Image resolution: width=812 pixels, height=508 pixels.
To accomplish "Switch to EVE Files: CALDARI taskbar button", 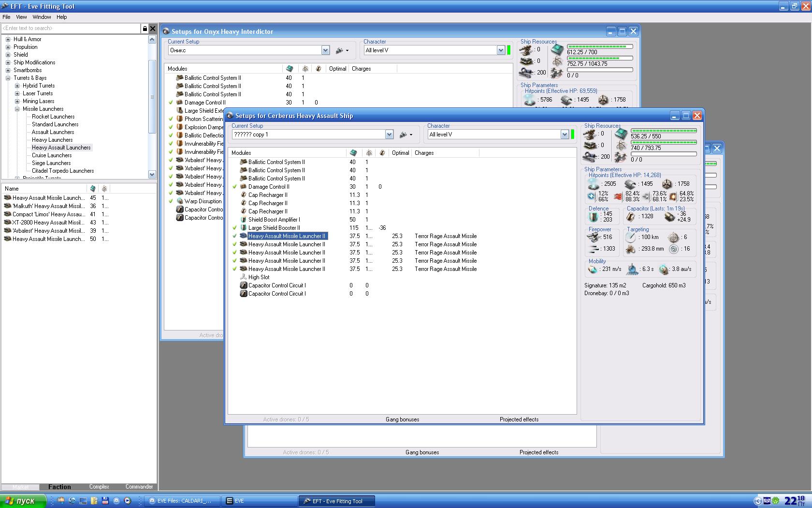I will pos(183,501).
